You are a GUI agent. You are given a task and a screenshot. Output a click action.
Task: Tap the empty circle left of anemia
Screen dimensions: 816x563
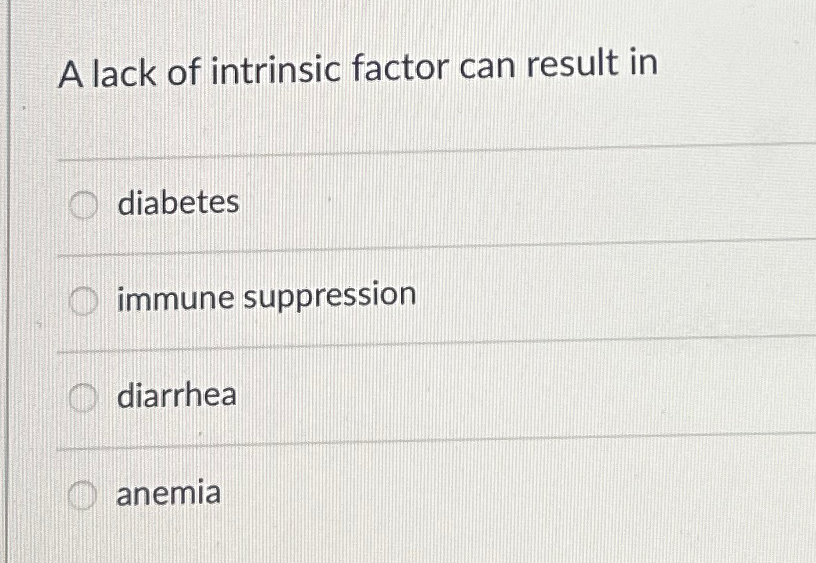[x=82, y=494]
